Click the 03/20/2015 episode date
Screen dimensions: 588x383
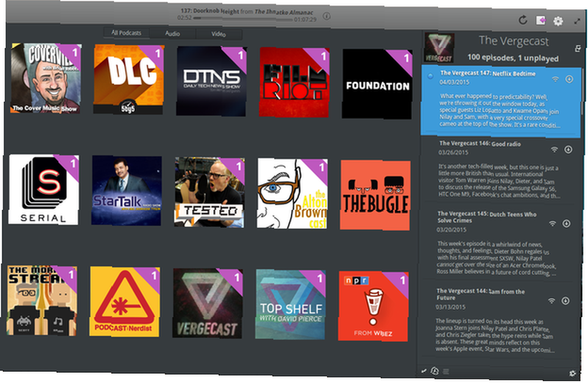[x=452, y=229]
